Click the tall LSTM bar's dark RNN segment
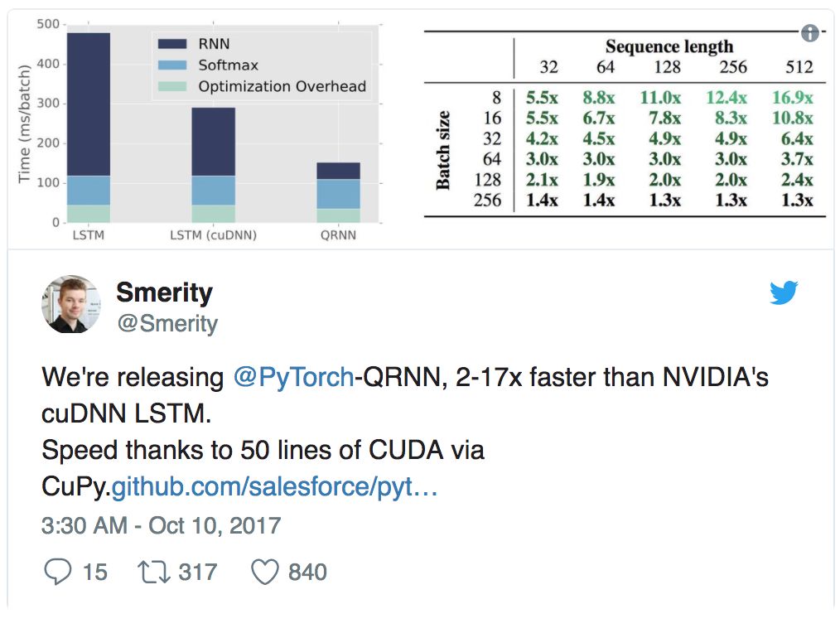Viewport: 840px width, 633px height. [x=89, y=104]
